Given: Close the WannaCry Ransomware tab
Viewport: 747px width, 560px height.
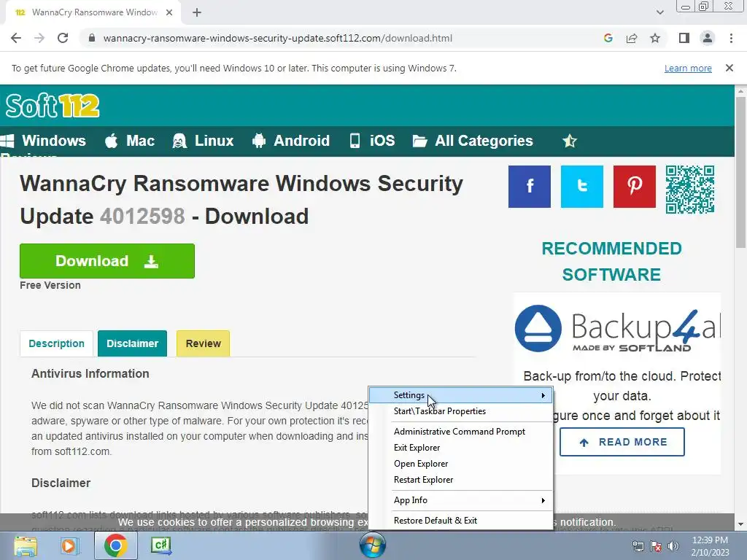Looking at the screenshot, I should coord(169,12).
